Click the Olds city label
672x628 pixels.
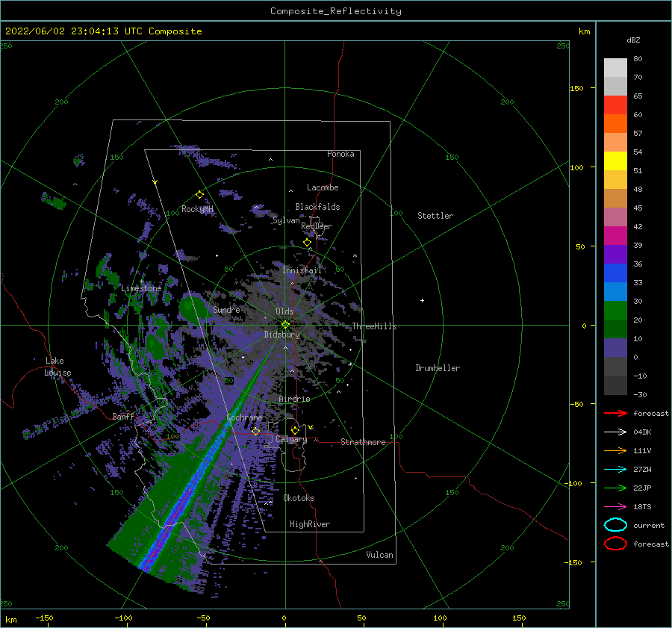pyautogui.click(x=284, y=311)
